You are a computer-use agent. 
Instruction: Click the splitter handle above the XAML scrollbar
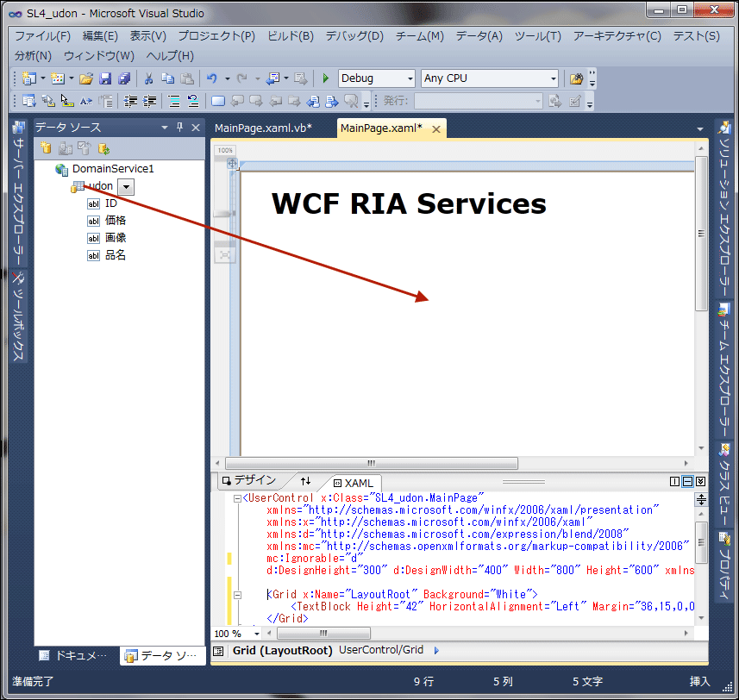click(x=701, y=500)
